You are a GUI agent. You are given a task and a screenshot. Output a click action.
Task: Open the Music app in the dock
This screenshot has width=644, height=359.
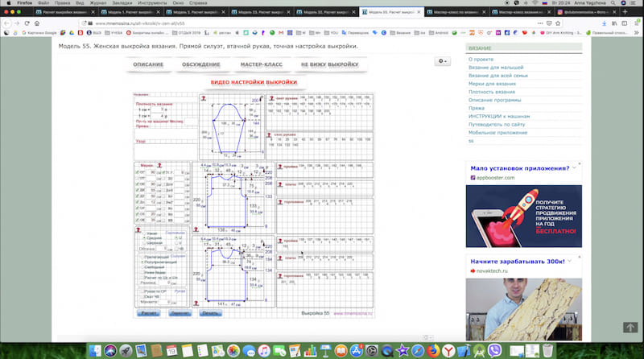pyautogui.click(x=264, y=351)
